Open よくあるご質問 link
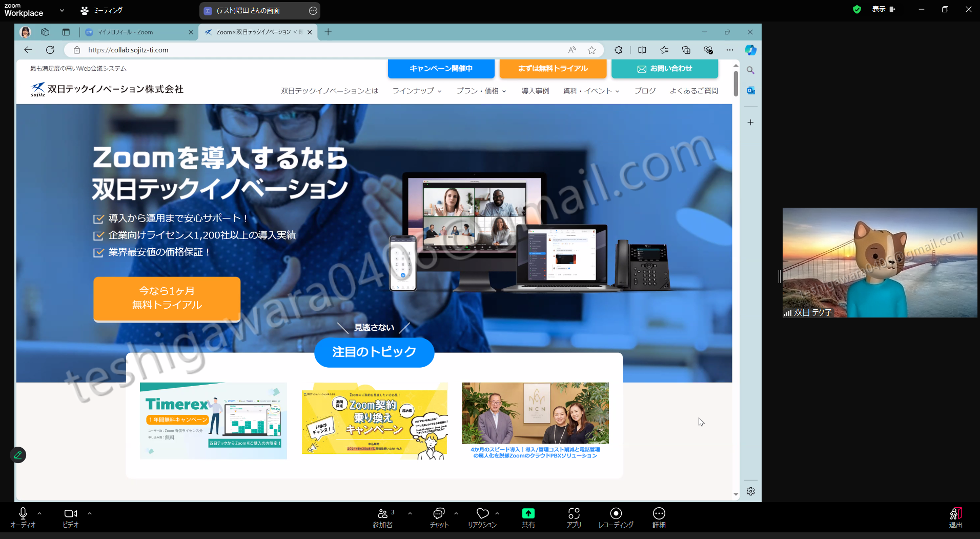 click(x=693, y=91)
